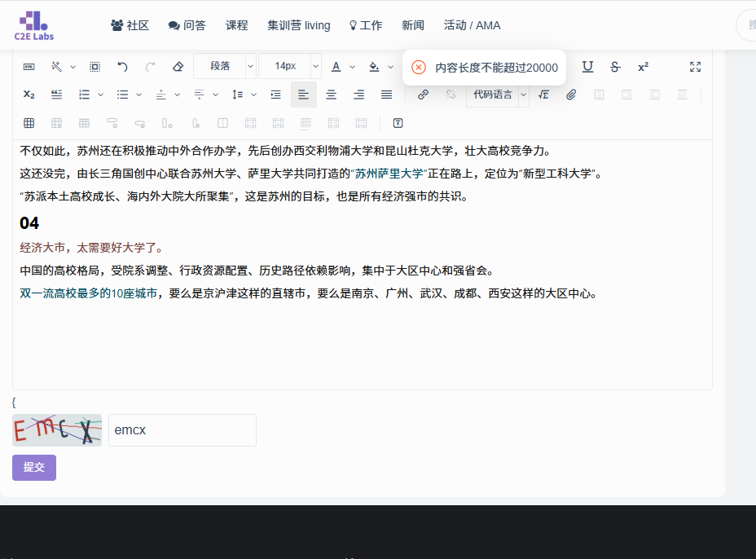756x559 pixels.
Task: Open the font color picker arrow
Action: coord(351,67)
